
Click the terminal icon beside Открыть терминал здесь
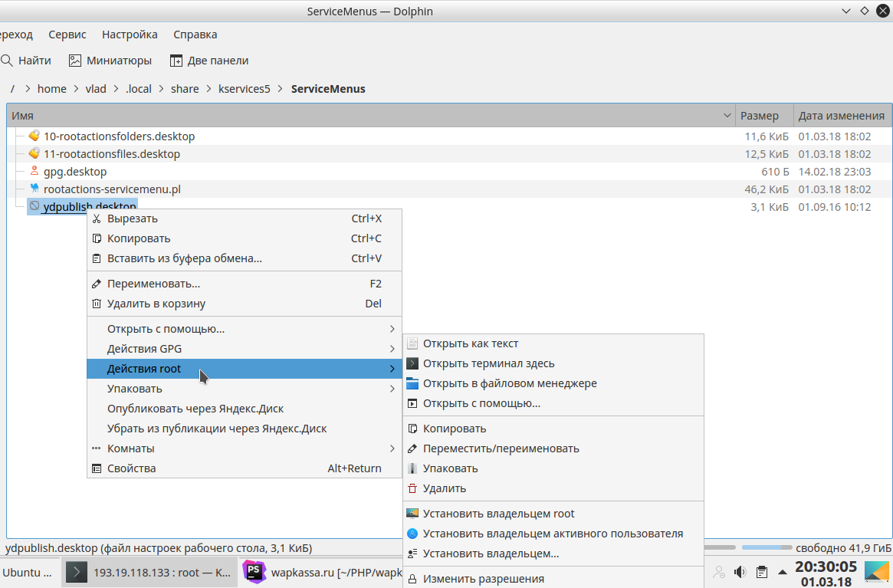(412, 363)
